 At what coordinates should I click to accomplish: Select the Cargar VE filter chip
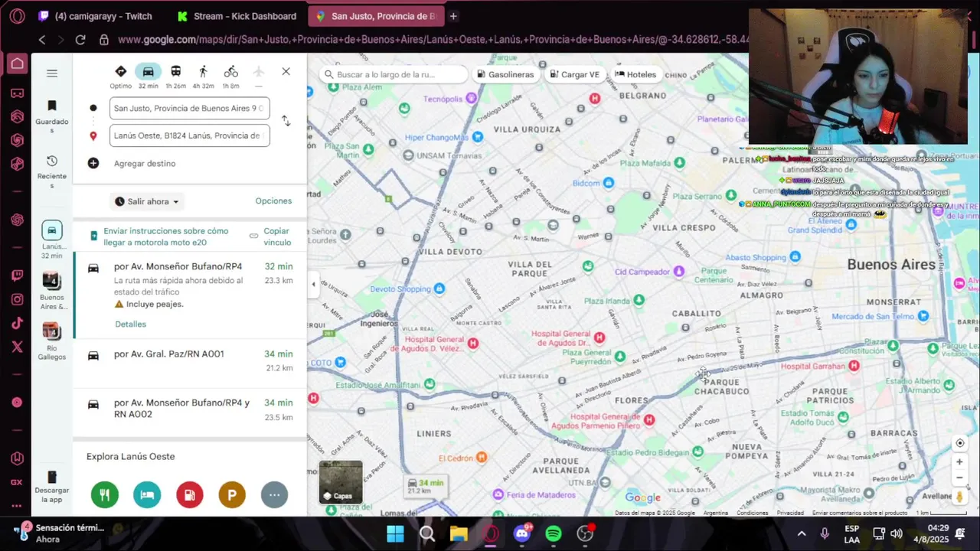click(575, 74)
